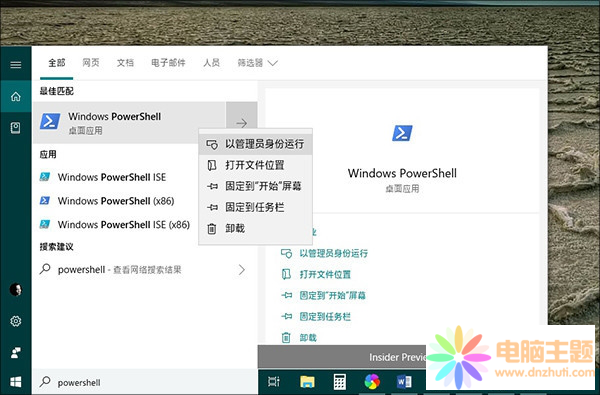Choose 固定到任务栏 in the context menu
The width and height of the screenshot is (600, 395).
tap(256, 207)
